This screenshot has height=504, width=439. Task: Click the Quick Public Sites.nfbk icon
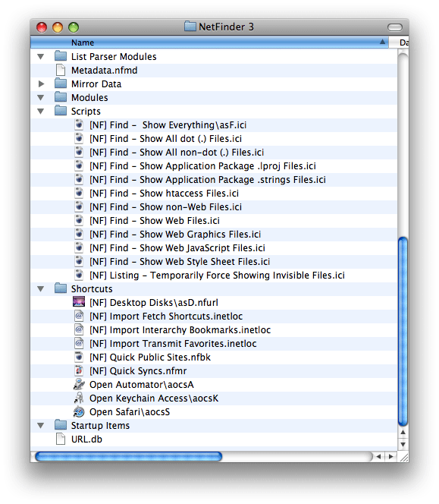[79, 357]
